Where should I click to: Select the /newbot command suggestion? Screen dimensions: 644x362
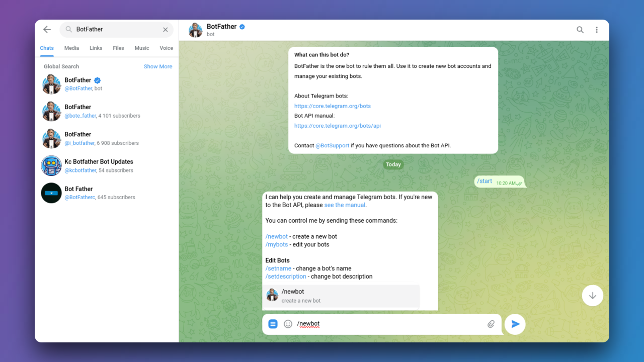tap(341, 296)
